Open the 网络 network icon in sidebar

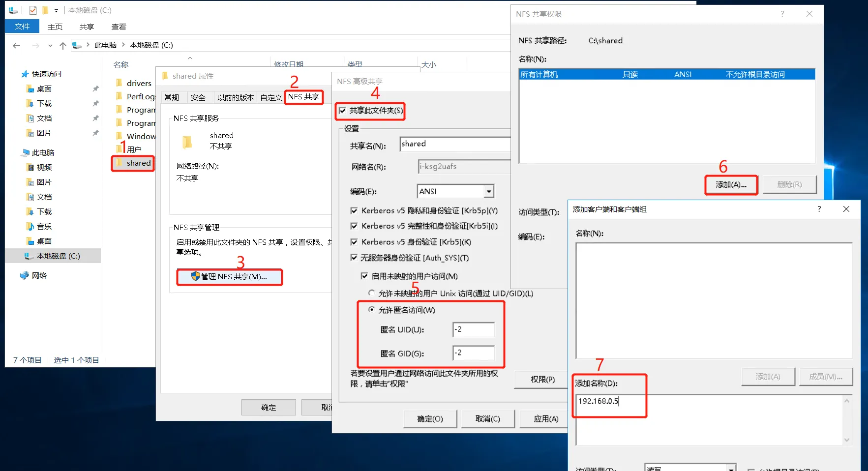click(25, 276)
